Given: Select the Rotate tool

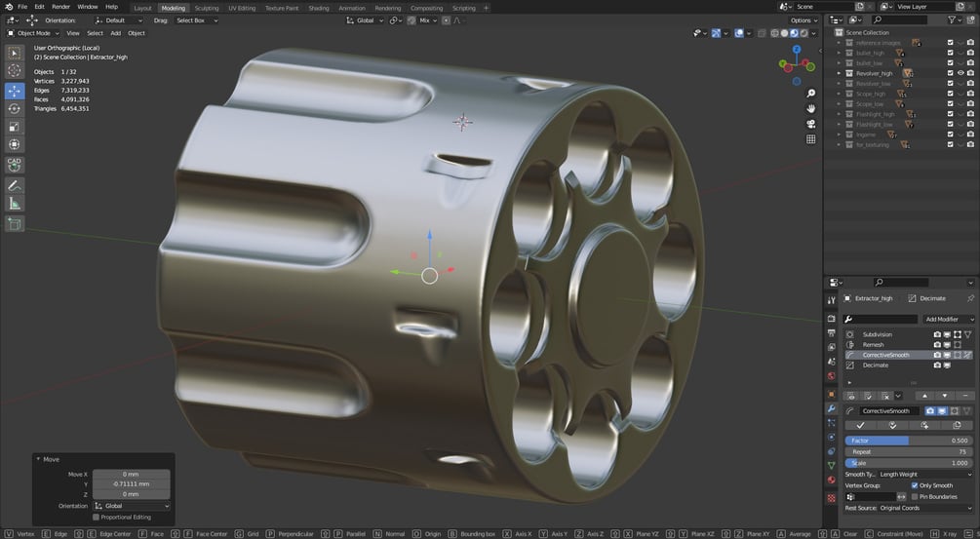Looking at the screenshot, I should click(15, 108).
